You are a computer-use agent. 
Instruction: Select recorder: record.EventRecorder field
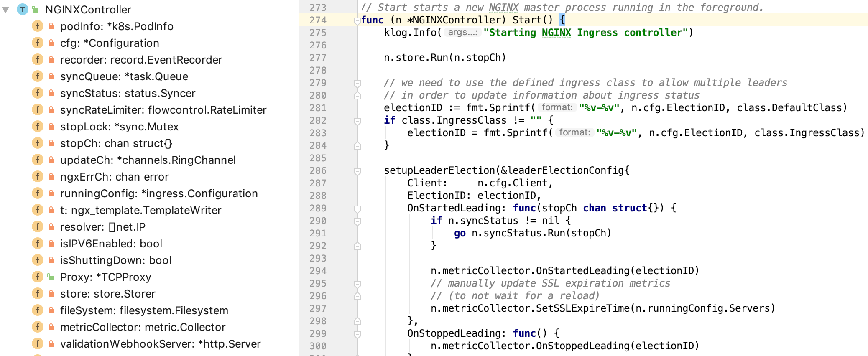click(141, 60)
